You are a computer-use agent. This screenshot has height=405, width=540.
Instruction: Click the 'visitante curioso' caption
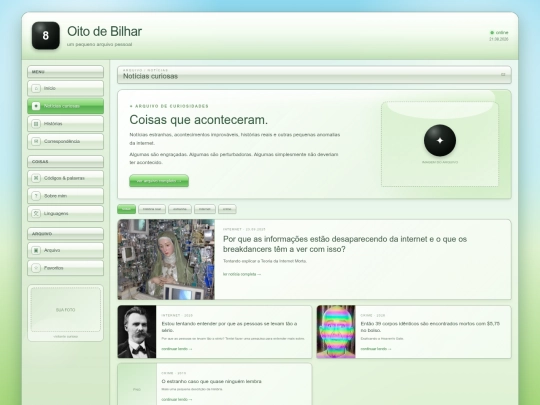(x=65, y=336)
